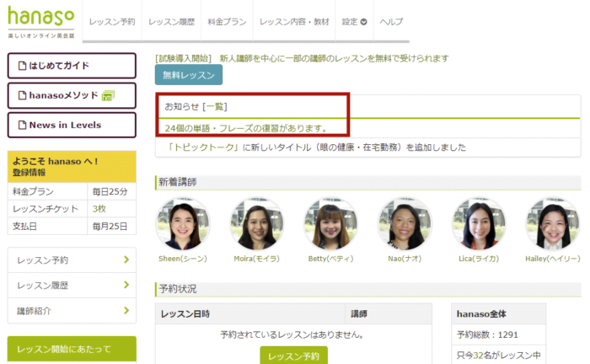
Task: Click chevron on sidebar レッスン予約 row
Action: pos(126,260)
